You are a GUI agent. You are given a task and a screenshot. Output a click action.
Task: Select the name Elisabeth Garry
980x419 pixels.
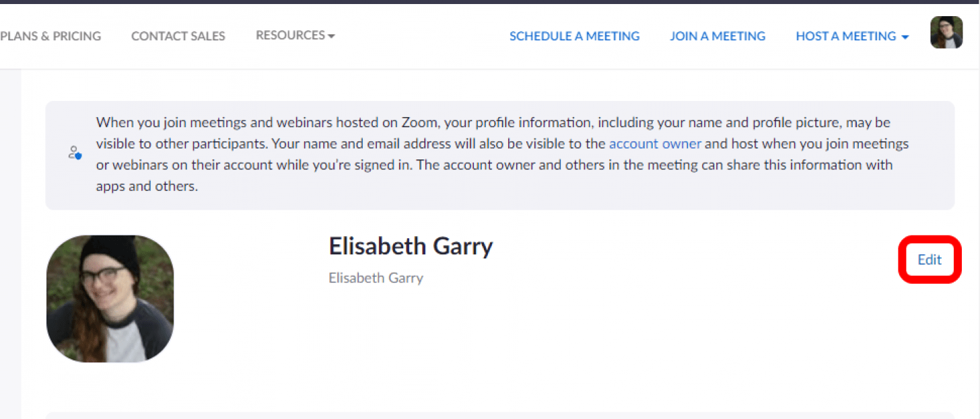tap(411, 246)
